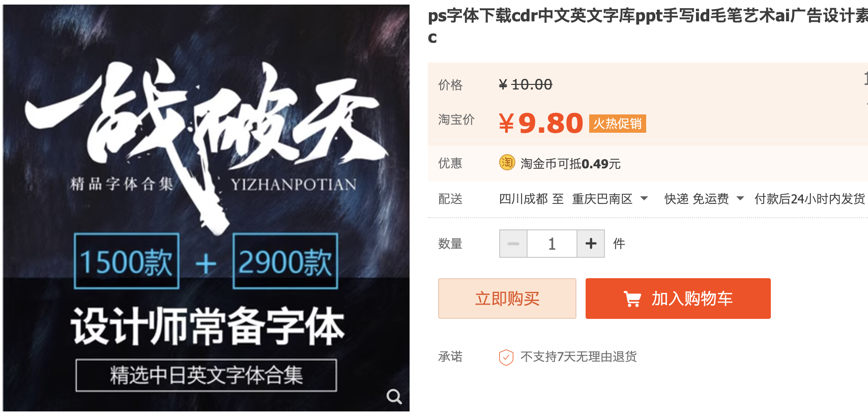This screenshot has height=415, width=868.
Task: Click the ¥9.80 Taobao price
Action: point(541,123)
